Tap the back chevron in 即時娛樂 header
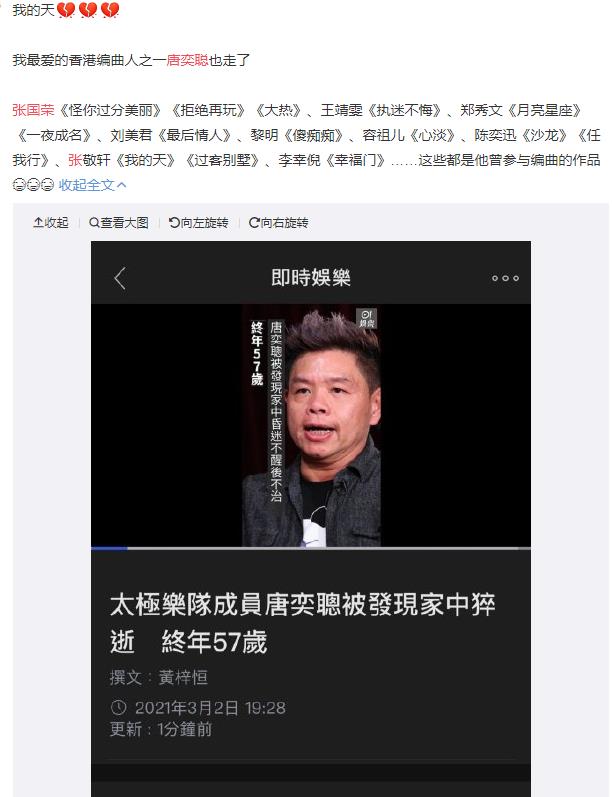Image resolution: width=612 pixels, height=797 pixels. pos(120,278)
